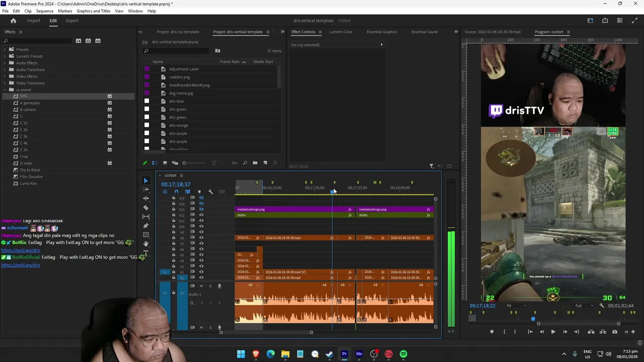Select the Type tool
The width and height of the screenshot is (644, 362).
[x=146, y=252]
